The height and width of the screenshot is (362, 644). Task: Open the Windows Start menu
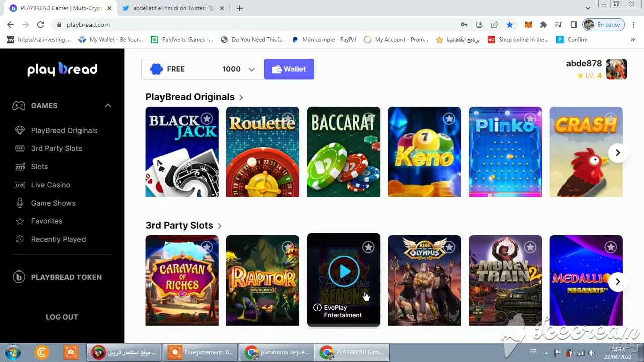tap(12, 352)
